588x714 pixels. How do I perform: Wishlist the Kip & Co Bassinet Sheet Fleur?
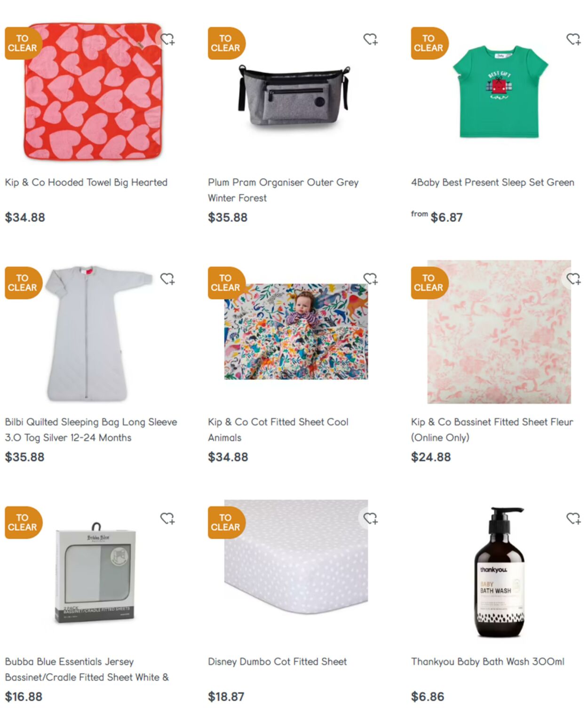(573, 279)
